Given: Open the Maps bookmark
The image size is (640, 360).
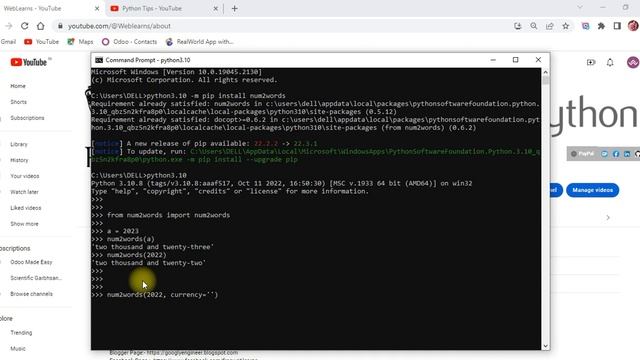Looking at the screenshot, I should pos(80,42).
